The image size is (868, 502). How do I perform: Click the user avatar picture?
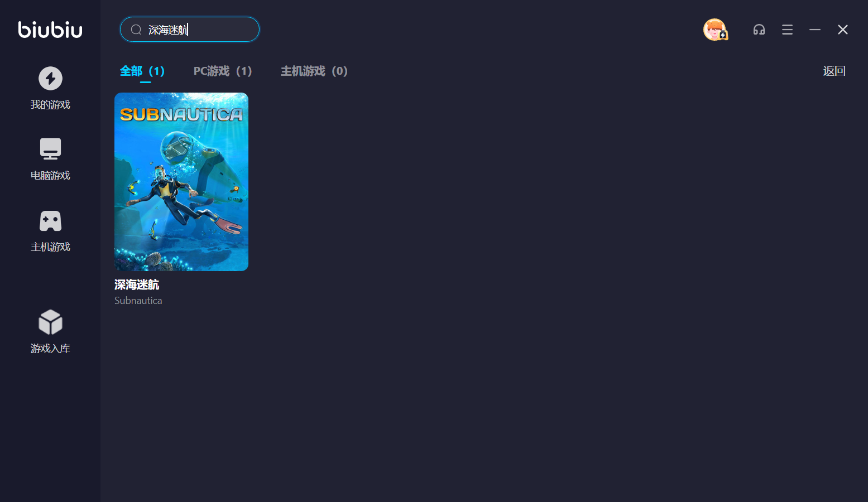pos(714,30)
